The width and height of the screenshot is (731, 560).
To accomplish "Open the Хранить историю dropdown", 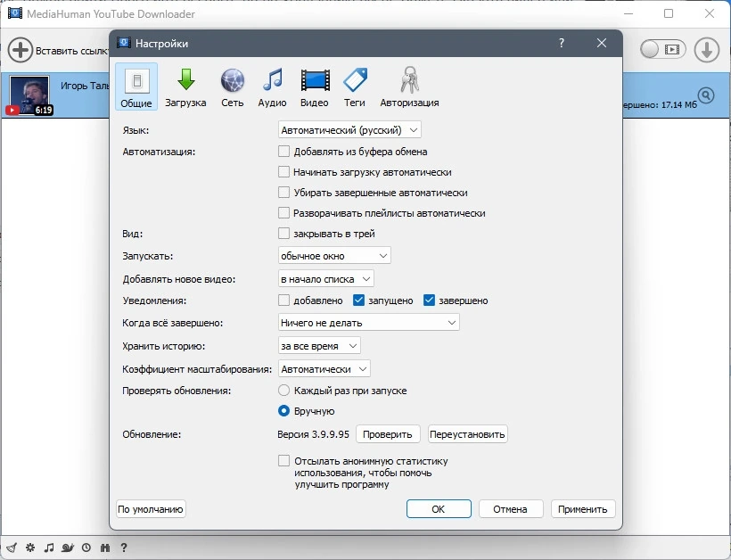I will (319, 346).
